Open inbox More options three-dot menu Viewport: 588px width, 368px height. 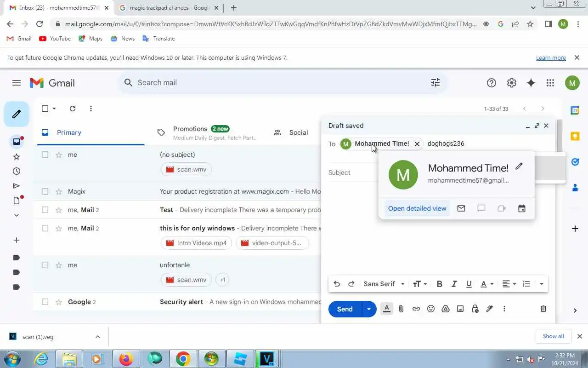coord(90,109)
